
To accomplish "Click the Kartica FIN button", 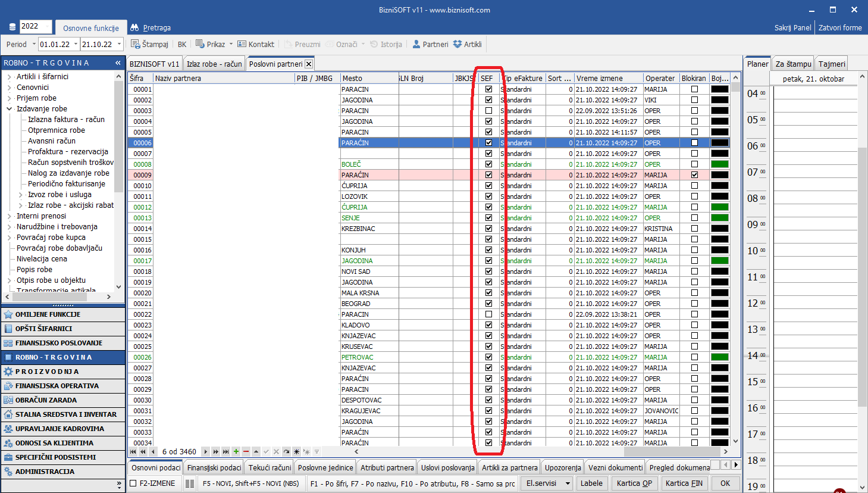I will point(684,483).
